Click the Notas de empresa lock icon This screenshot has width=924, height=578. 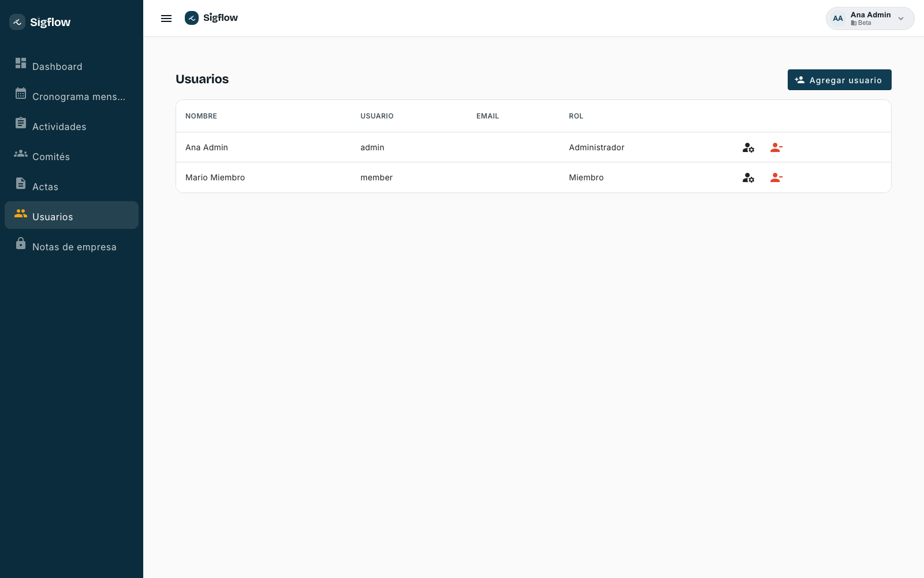click(21, 243)
